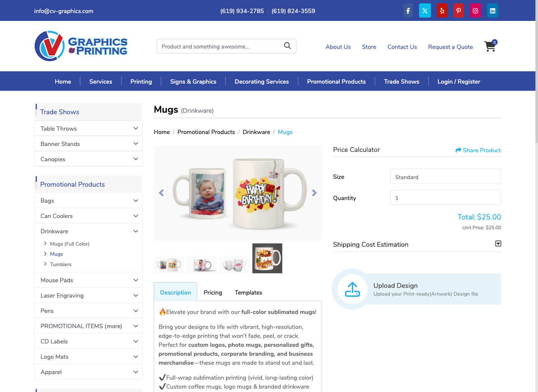
Task: Open the Printing menu
Action: pyautogui.click(x=141, y=81)
